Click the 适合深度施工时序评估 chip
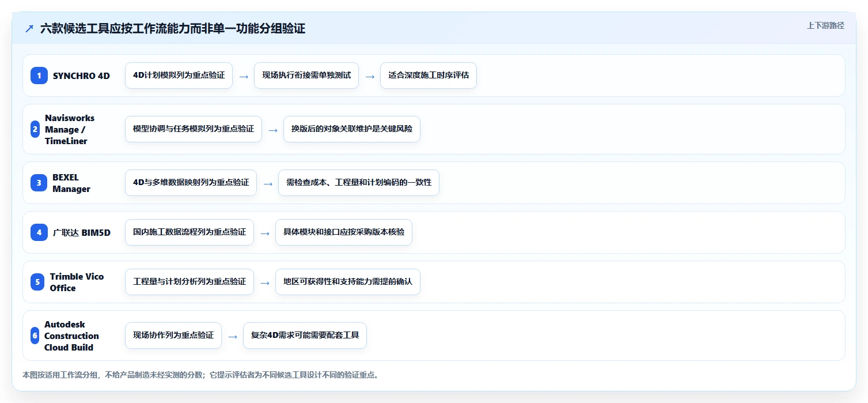 click(x=429, y=76)
